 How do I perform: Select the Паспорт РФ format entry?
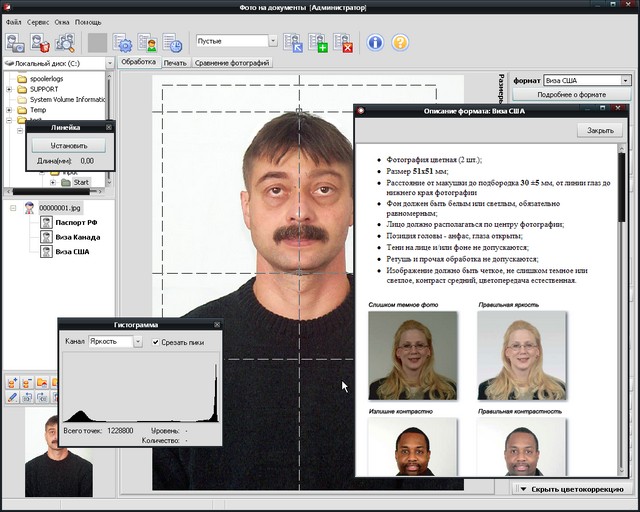[x=76, y=223]
